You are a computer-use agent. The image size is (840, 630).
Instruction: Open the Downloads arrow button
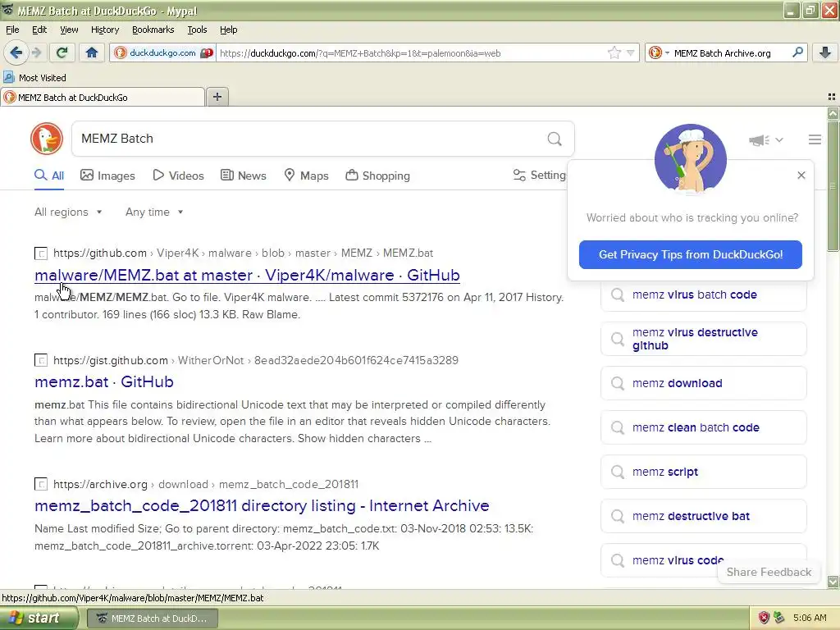825,52
